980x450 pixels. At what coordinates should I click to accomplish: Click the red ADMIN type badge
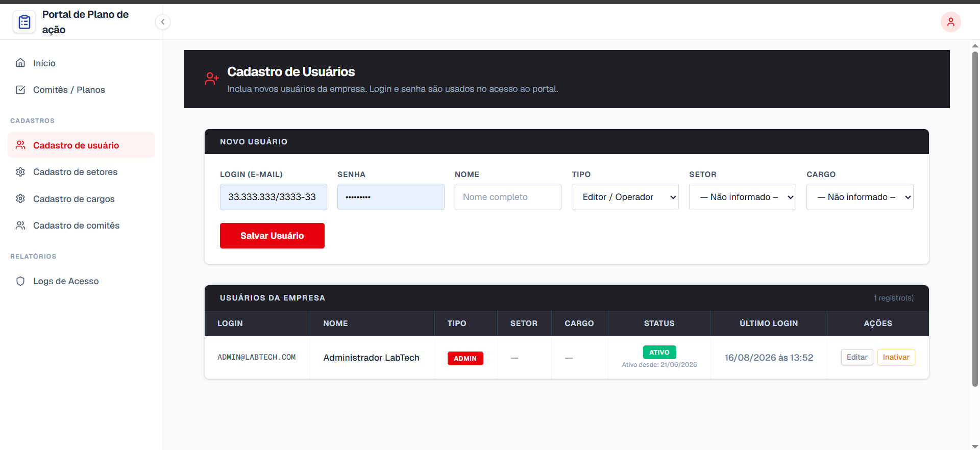click(465, 358)
